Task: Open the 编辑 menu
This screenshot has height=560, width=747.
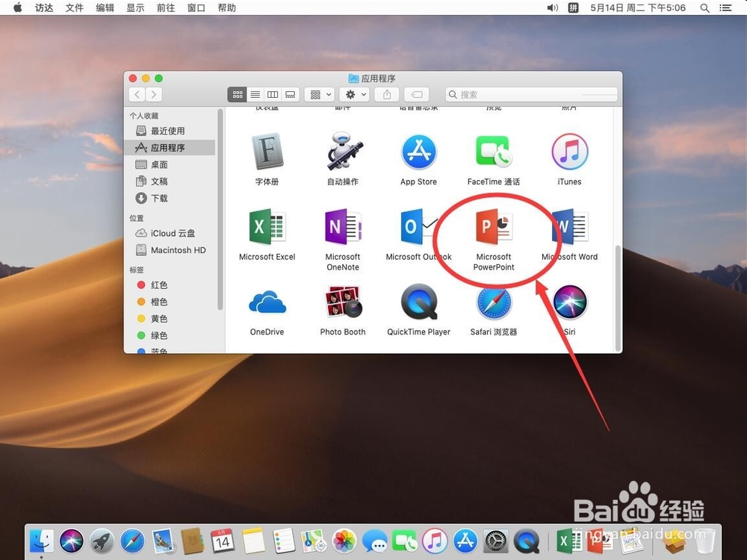Action: [x=105, y=7]
